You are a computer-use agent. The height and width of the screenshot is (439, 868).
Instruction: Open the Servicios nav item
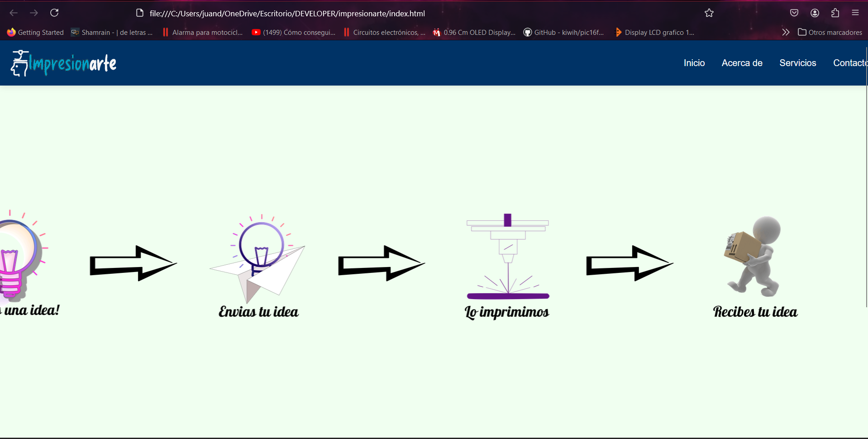click(x=797, y=63)
